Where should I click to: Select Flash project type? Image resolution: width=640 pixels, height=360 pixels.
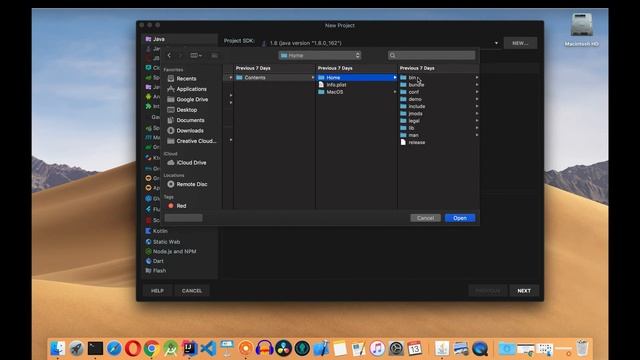[156, 270]
